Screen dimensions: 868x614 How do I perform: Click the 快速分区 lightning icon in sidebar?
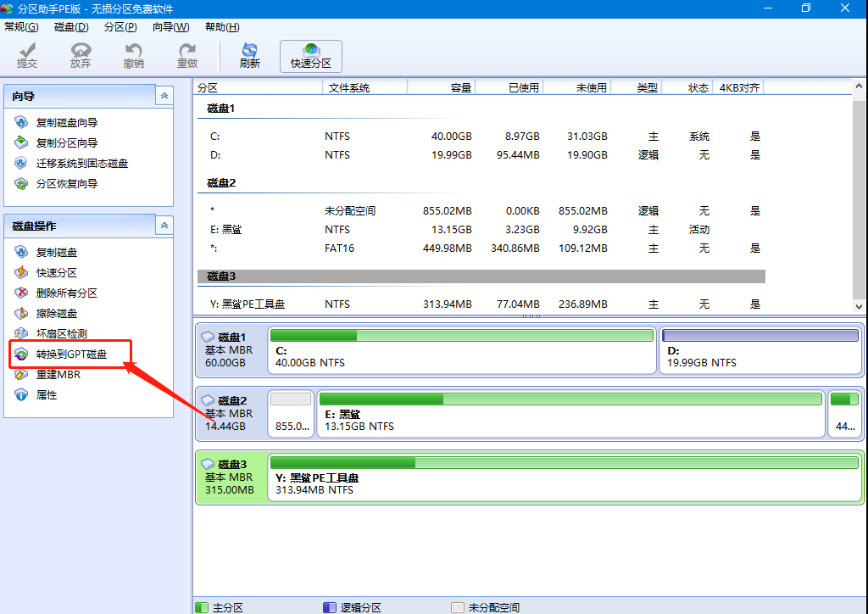[x=21, y=272]
